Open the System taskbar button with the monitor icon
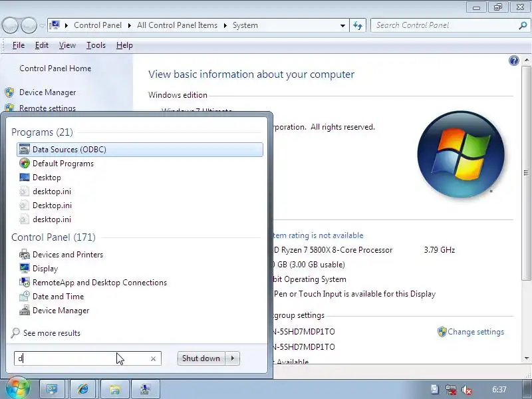The image size is (532, 399). point(53,389)
